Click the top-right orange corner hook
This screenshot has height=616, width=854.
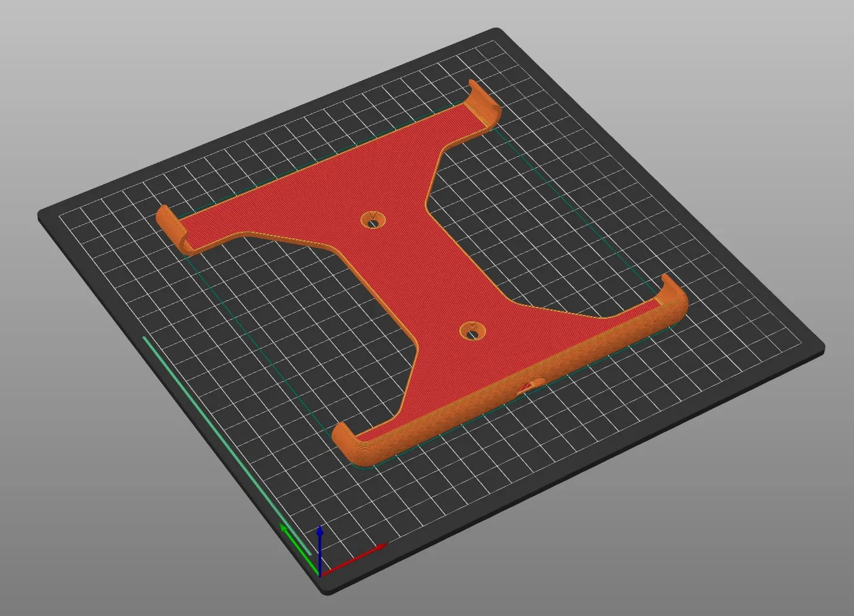[484, 104]
